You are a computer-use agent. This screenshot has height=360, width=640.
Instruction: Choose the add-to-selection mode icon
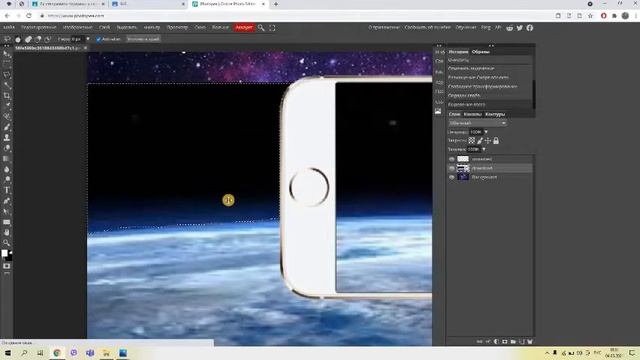click(28, 39)
